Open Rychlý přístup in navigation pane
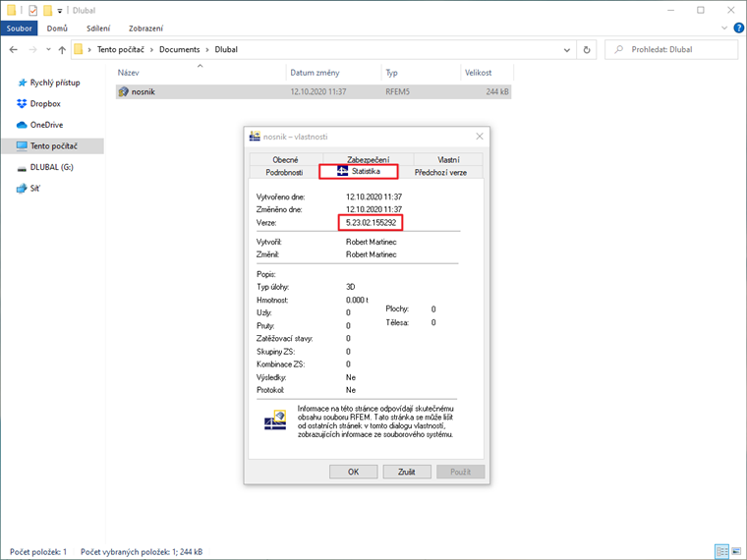 coord(55,83)
